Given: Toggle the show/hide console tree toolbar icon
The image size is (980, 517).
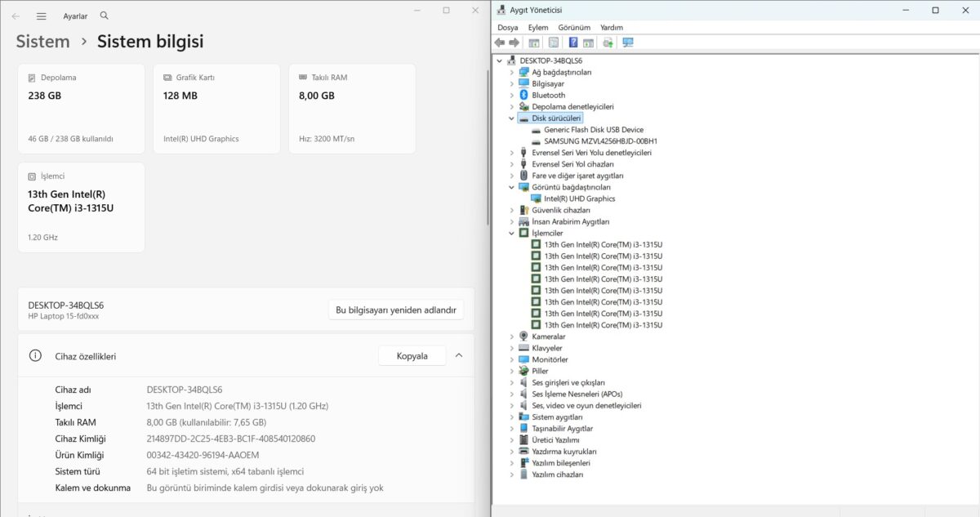Looking at the screenshot, I should [x=534, y=42].
